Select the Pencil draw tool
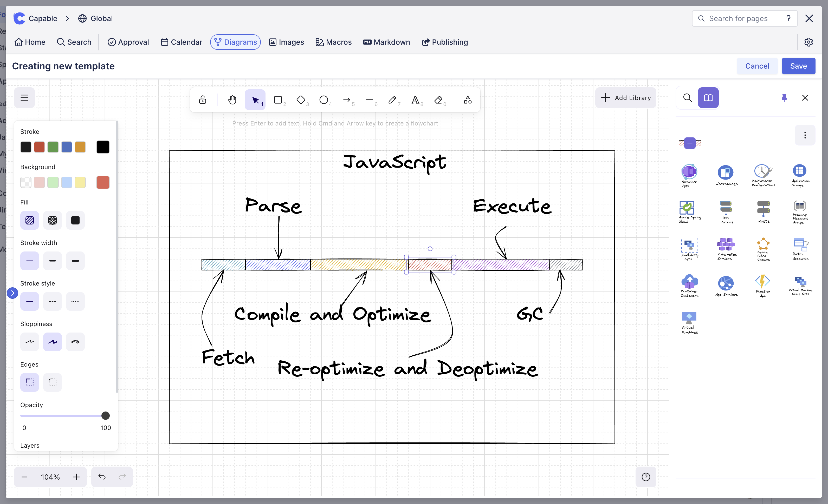This screenshot has height=504, width=828. tap(392, 100)
